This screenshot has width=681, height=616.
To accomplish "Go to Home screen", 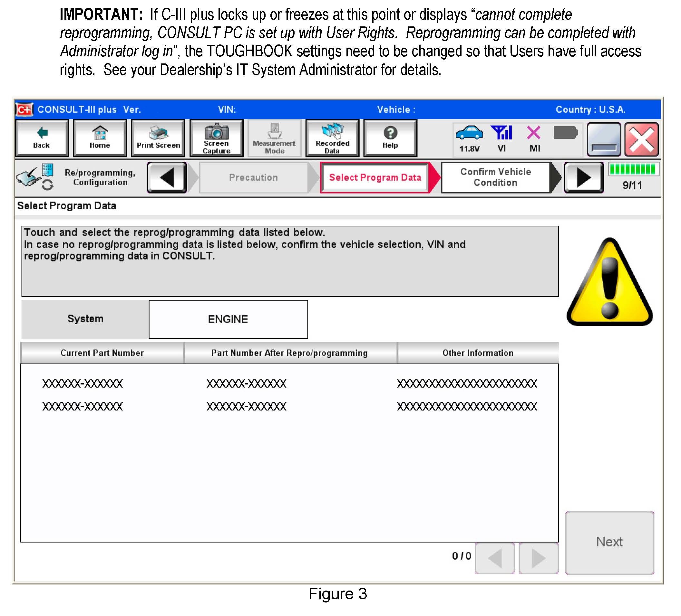I will pyautogui.click(x=100, y=138).
